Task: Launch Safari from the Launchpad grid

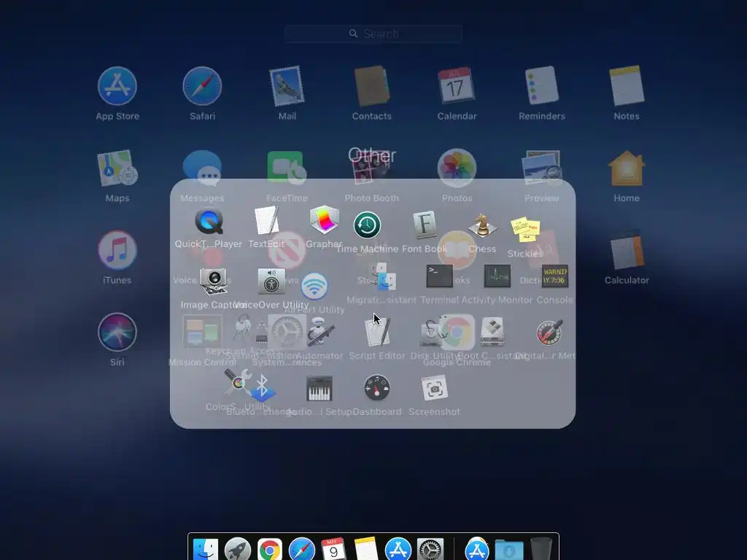Action: point(202,86)
